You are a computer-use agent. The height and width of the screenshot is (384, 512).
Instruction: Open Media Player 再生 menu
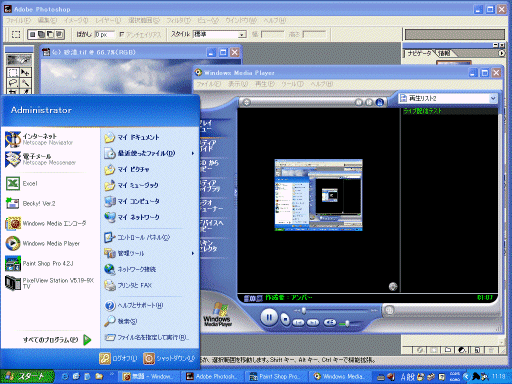(265, 84)
